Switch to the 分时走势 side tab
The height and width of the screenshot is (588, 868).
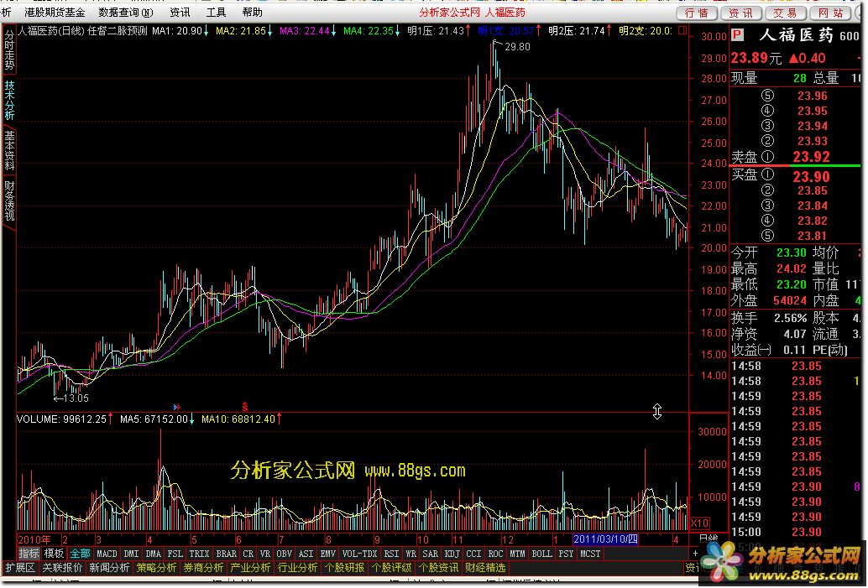(9, 50)
